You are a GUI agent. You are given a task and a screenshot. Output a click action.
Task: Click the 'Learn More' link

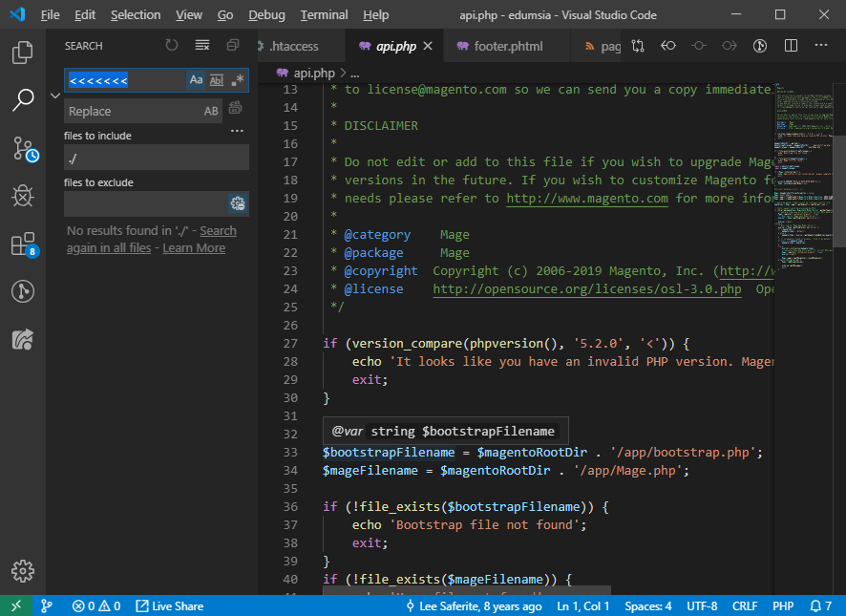coord(194,248)
